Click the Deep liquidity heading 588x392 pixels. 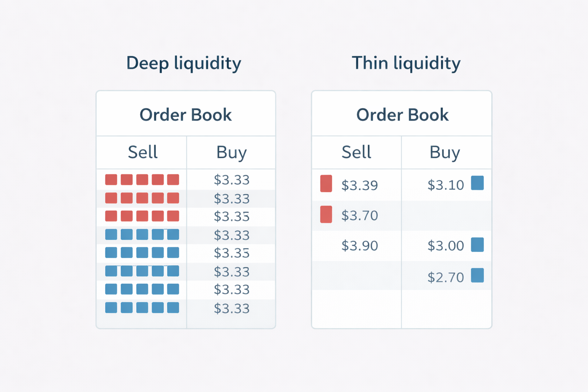[184, 63]
